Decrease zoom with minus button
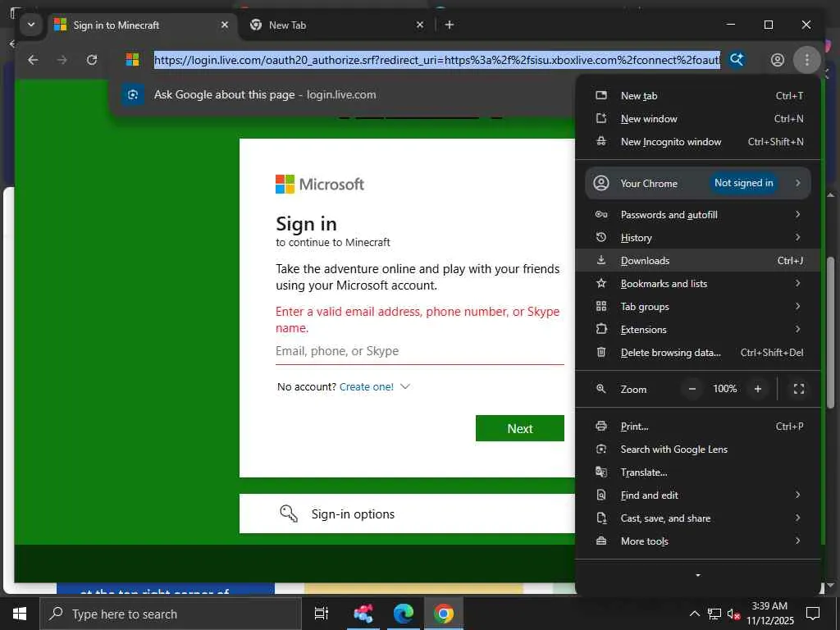The height and width of the screenshot is (630, 840). [x=692, y=389]
